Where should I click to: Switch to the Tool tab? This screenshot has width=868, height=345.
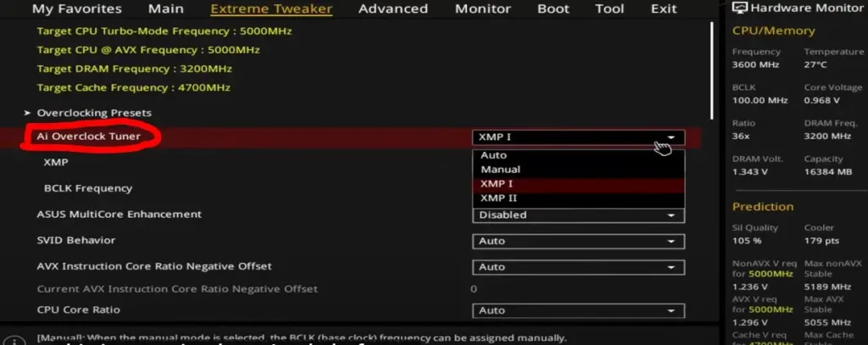(609, 8)
